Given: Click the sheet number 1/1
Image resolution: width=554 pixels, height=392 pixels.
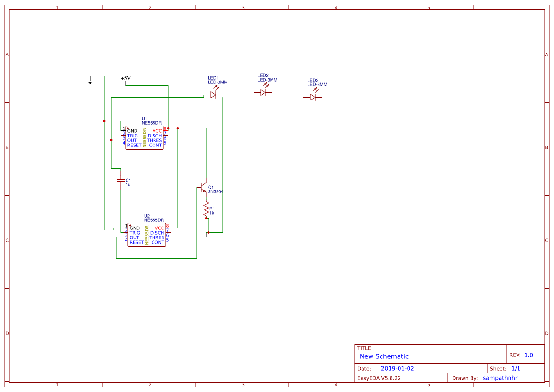Looking at the screenshot, I should coord(516,368).
